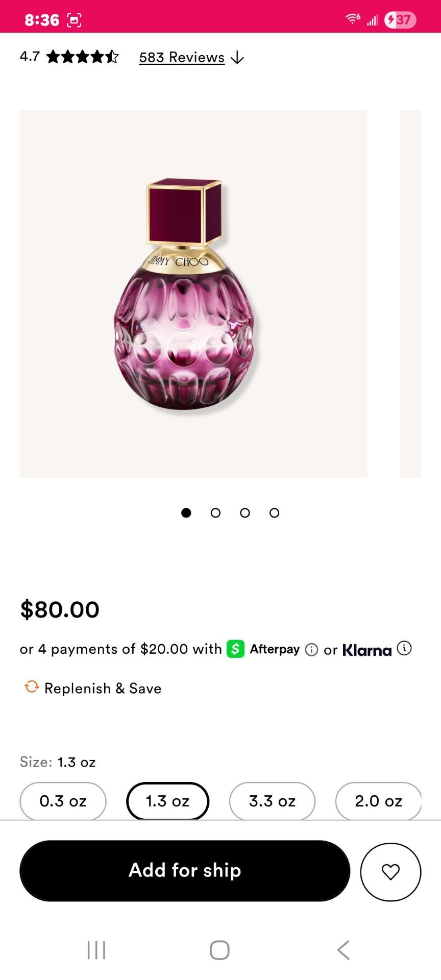Image resolution: width=441 pixels, height=980 pixels.
Task: Open Klarna info icon
Action: [x=404, y=648]
